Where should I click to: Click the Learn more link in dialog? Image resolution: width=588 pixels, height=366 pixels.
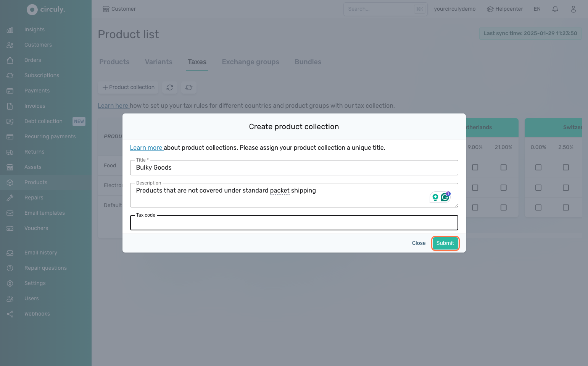147,148
